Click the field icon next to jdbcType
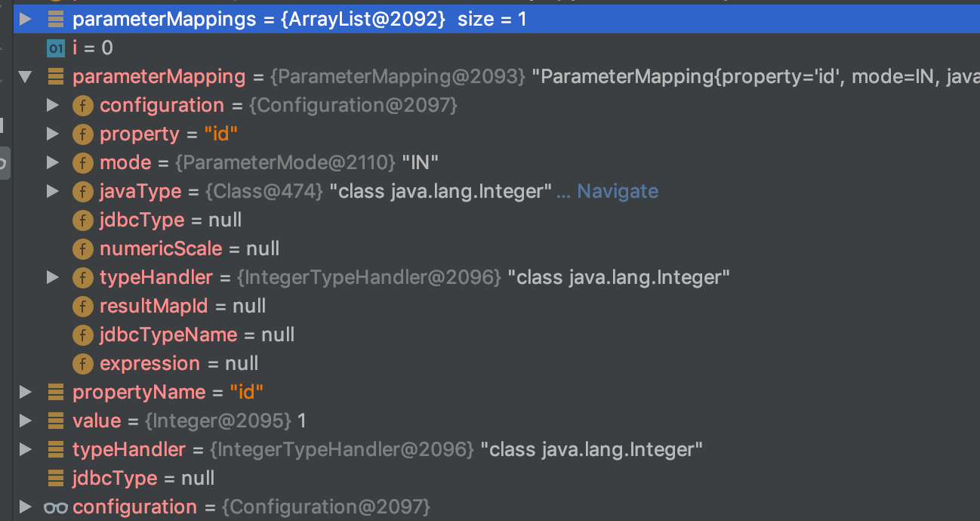980x521 pixels. 82,220
